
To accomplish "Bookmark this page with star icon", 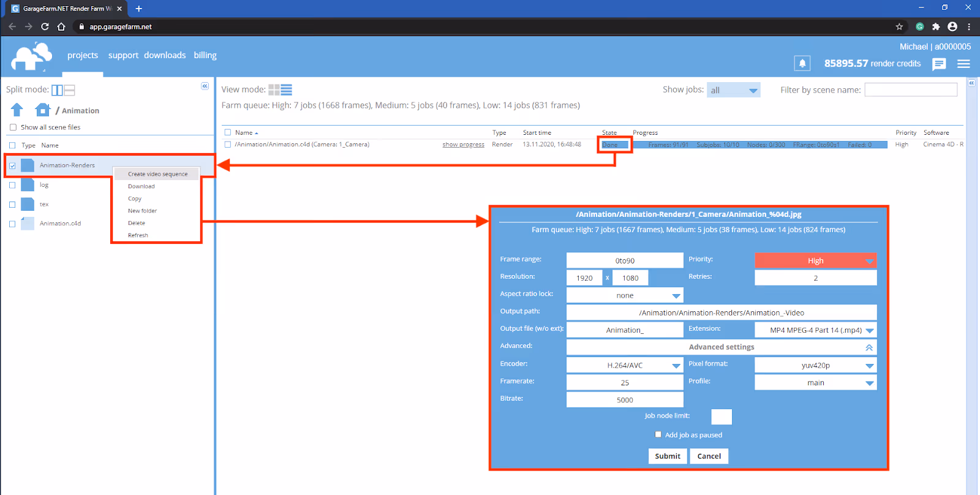I will pyautogui.click(x=899, y=26).
